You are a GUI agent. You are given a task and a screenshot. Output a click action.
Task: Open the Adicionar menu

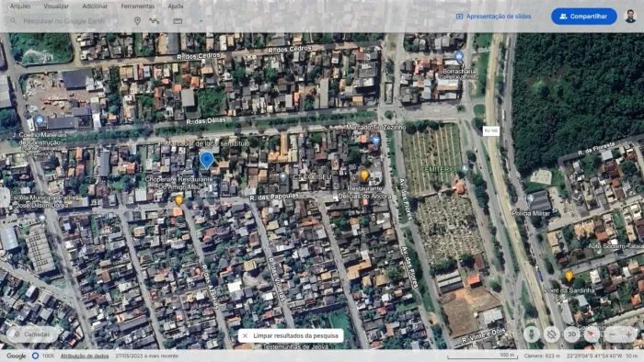tap(95, 6)
